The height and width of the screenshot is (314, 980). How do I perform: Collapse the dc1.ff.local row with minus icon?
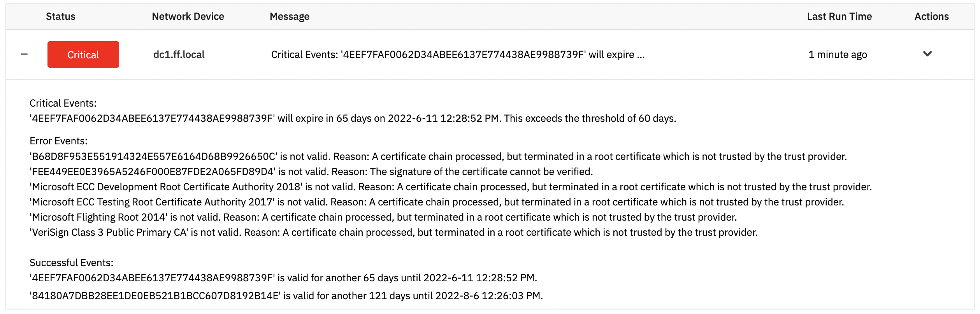[x=24, y=54]
